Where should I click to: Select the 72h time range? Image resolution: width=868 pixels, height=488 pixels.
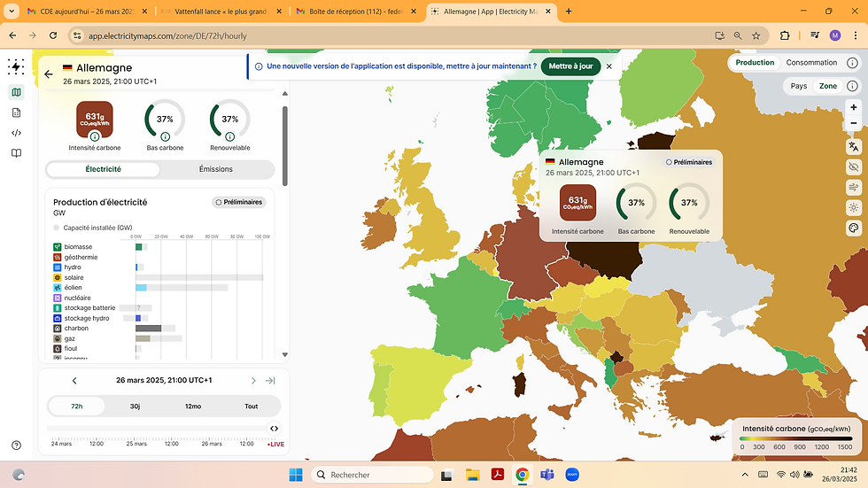pos(76,407)
